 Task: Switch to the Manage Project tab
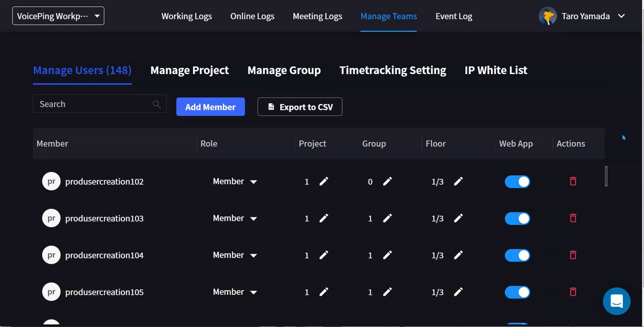(x=189, y=70)
